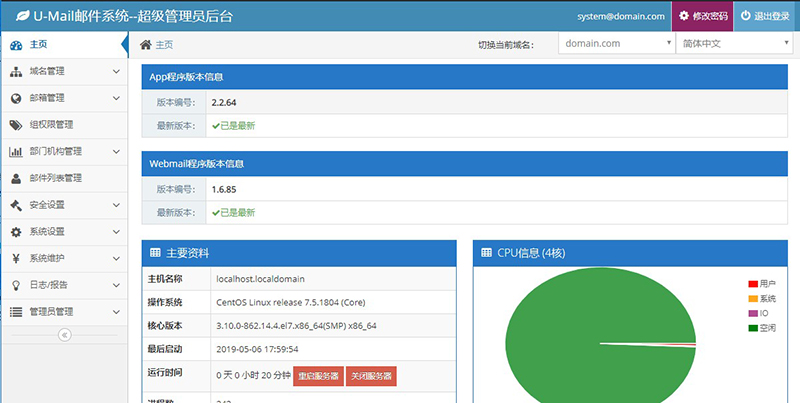Click the lightbulb icon beside 日志/报告
Screen dimensions: 800x403
(16, 285)
